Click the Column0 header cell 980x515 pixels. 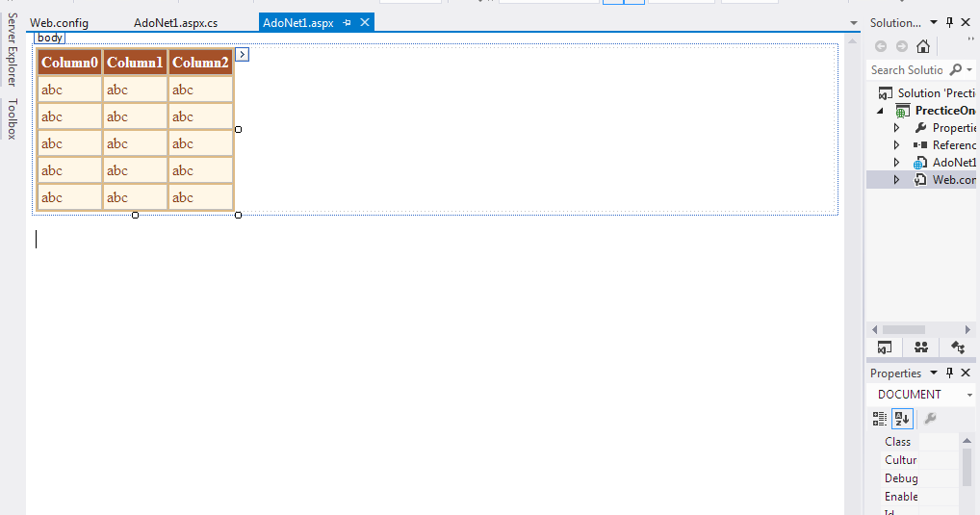(69, 63)
